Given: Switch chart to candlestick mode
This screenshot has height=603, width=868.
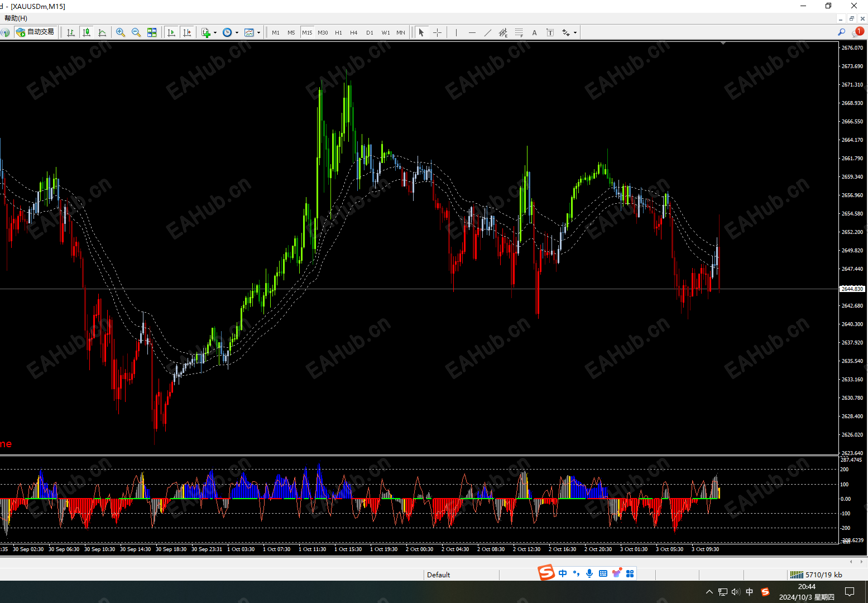Looking at the screenshot, I should point(87,32).
